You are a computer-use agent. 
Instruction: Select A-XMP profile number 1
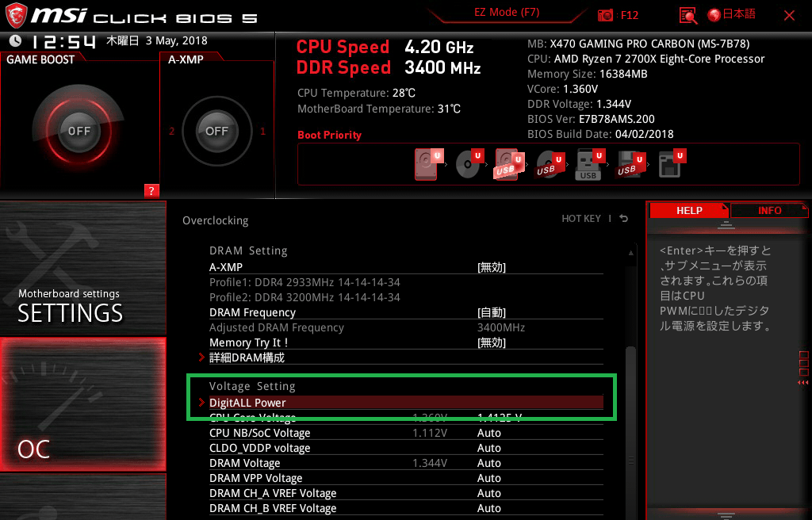pos(262,132)
